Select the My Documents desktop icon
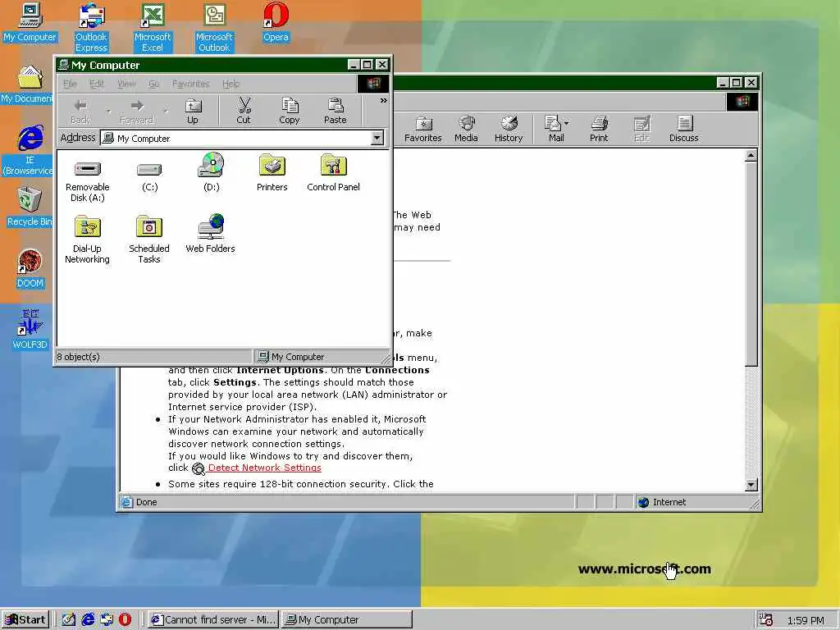 [27, 84]
